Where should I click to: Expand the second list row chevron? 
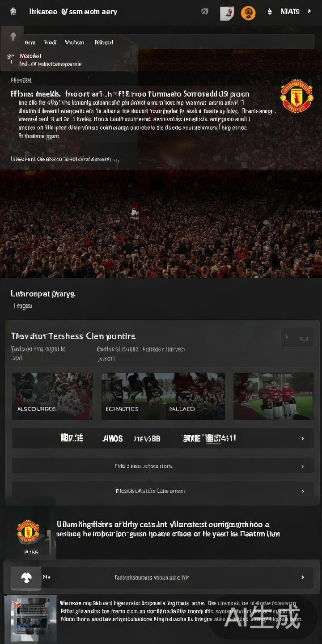tap(303, 466)
